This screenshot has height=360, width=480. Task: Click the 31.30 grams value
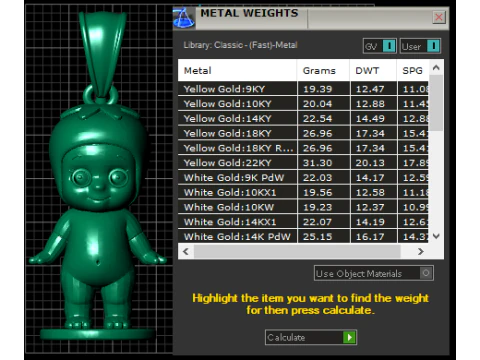[x=317, y=163]
